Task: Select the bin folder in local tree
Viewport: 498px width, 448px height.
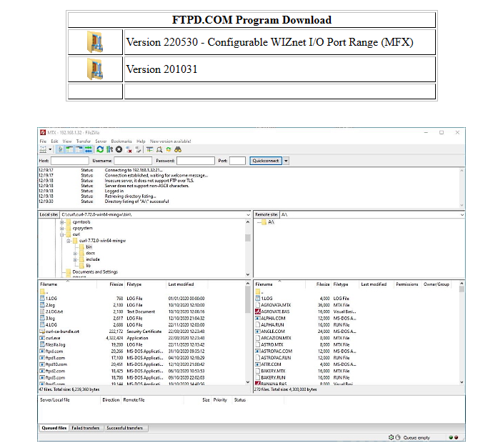Action: (x=89, y=247)
